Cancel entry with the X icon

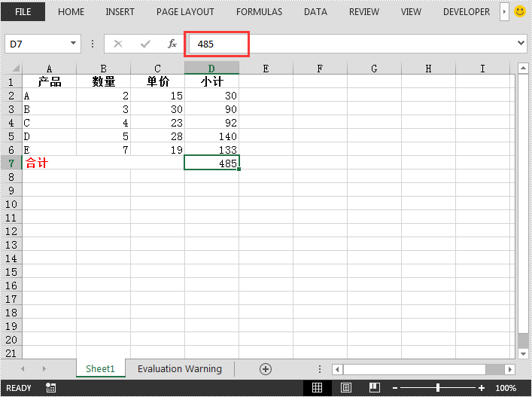(118, 44)
